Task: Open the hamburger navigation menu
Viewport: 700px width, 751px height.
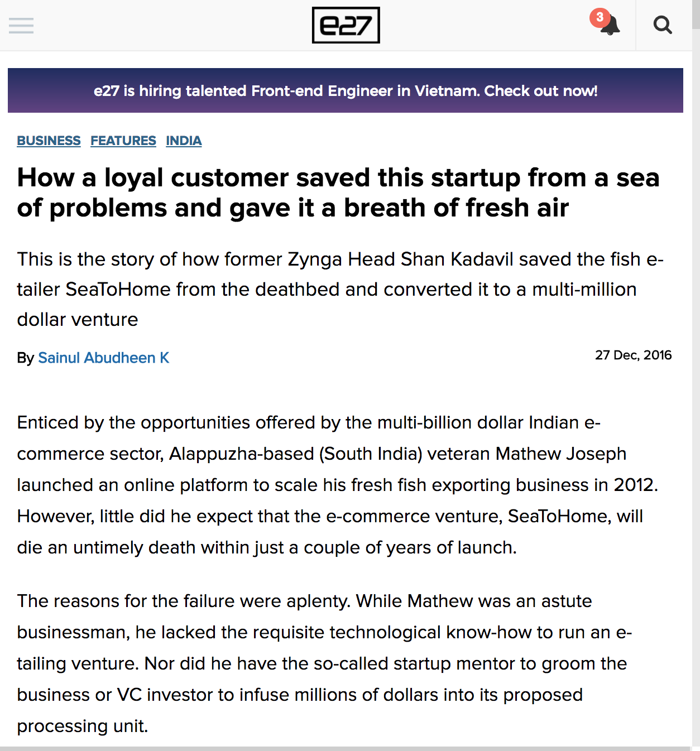Action: point(21,26)
